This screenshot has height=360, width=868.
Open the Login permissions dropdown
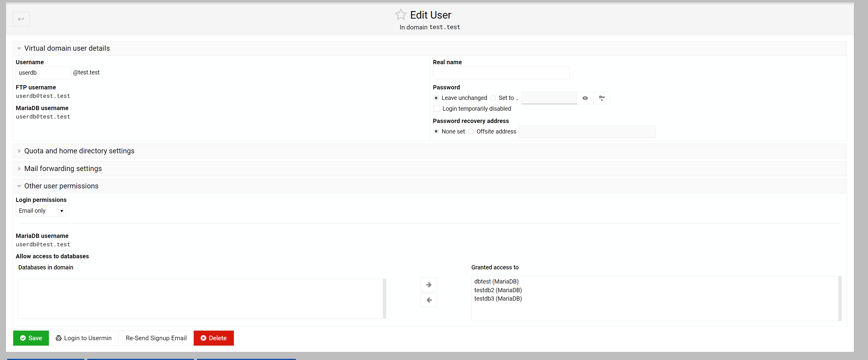coord(40,211)
